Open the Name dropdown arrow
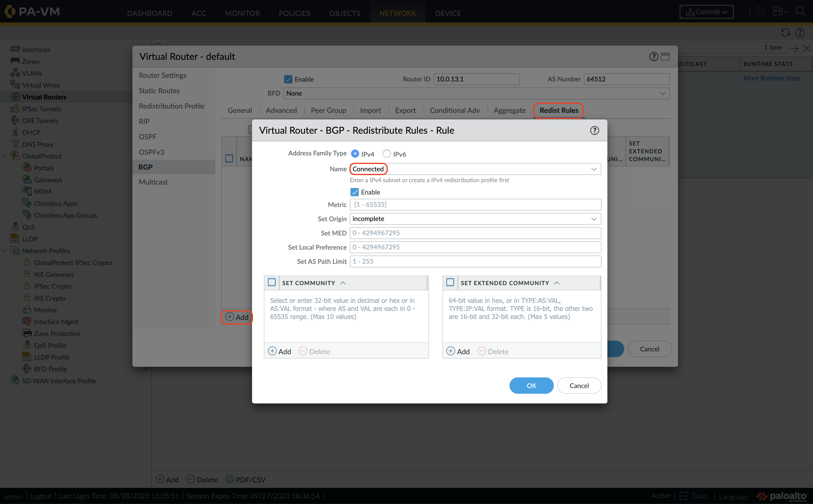Image resolution: width=813 pixels, height=504 pixels. click(x=594, y=169)
